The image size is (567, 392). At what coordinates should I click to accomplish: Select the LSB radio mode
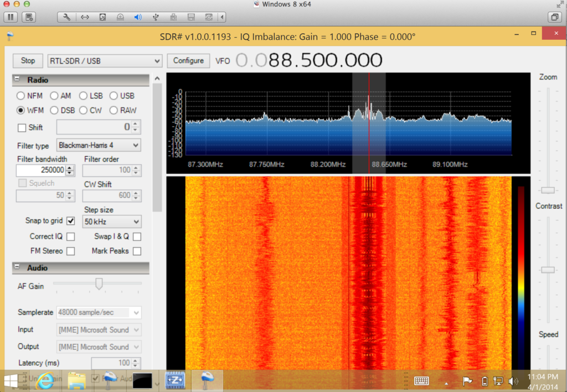pyautogui.click(x=83, y=96)
